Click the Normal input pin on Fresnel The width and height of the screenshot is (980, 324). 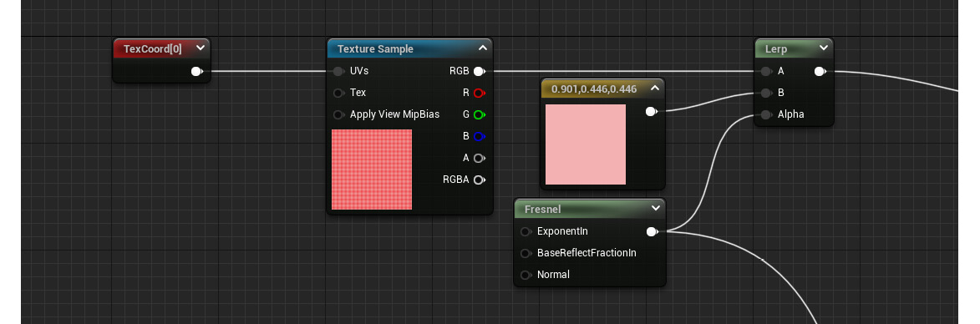[x=526, y=275]
